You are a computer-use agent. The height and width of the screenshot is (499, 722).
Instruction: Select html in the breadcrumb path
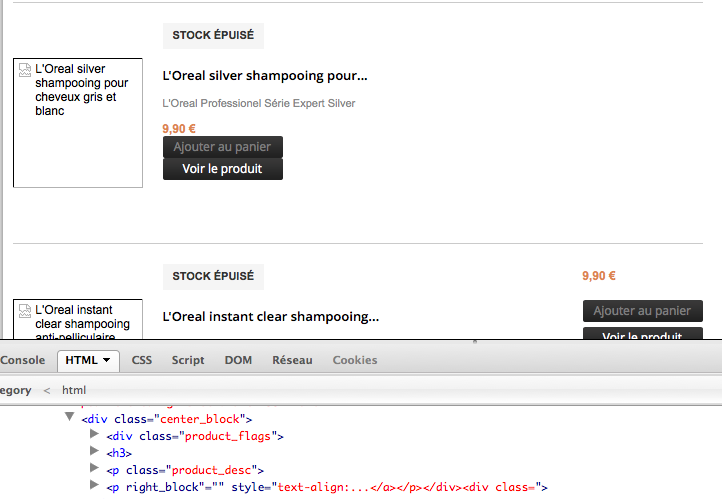(x=74, y=390)
